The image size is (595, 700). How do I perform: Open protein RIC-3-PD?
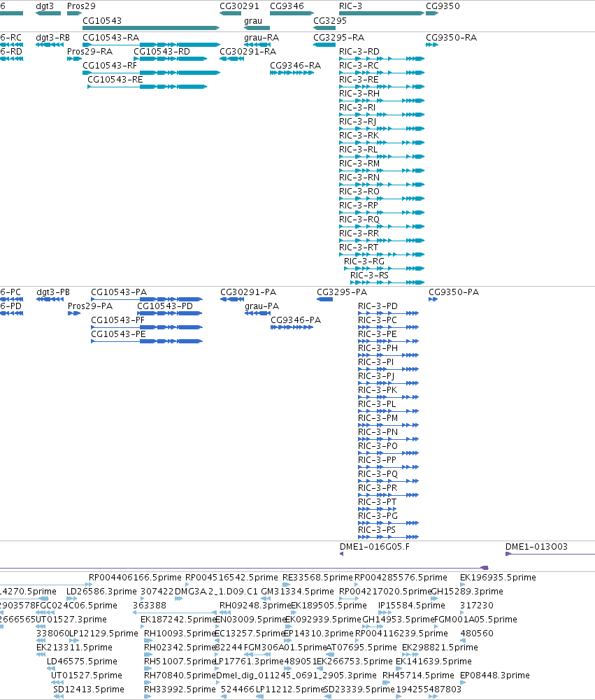click(388, 313)
